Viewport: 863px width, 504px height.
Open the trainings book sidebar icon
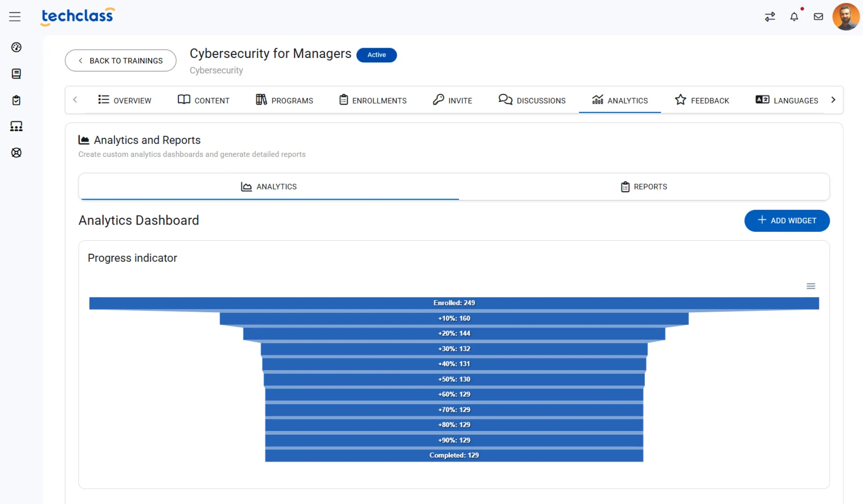(x=16, y=74)
